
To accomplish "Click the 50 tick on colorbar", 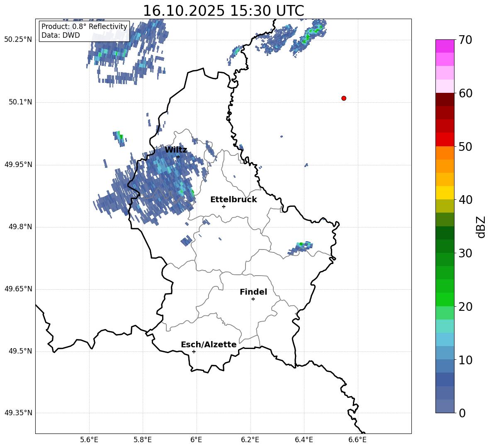I will (x=465, y=147).
